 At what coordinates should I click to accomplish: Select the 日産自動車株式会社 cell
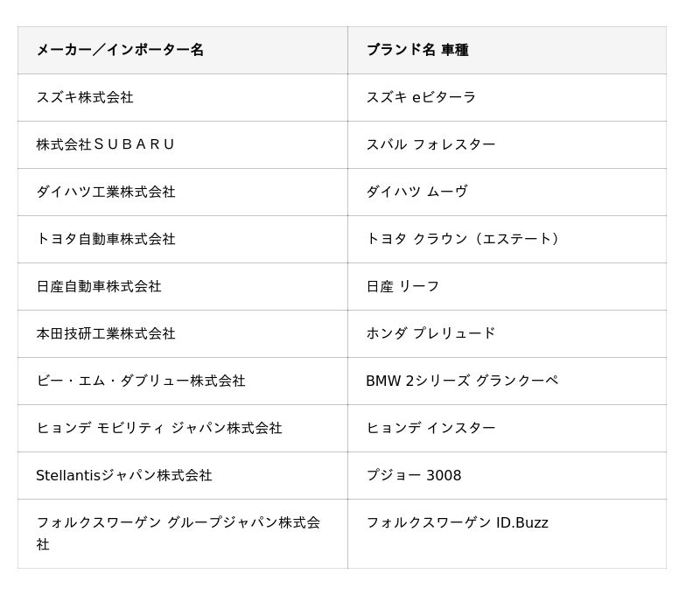99,286
